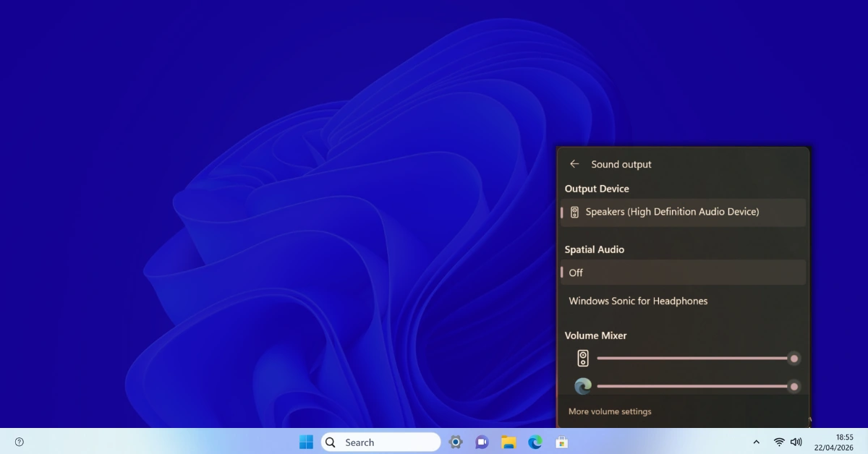Expand hidden icons in the system tray
This screenshot has width=868, height=454.
click(x=757, y=442)
